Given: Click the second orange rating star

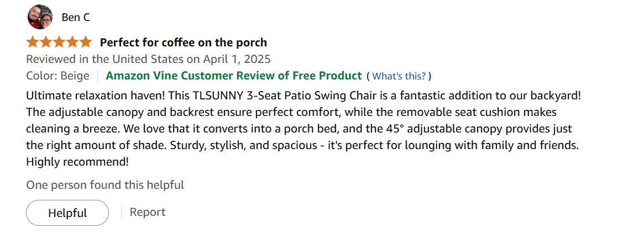Looking at the screenshot, I should pyautogui.click(x=45, y=42).
